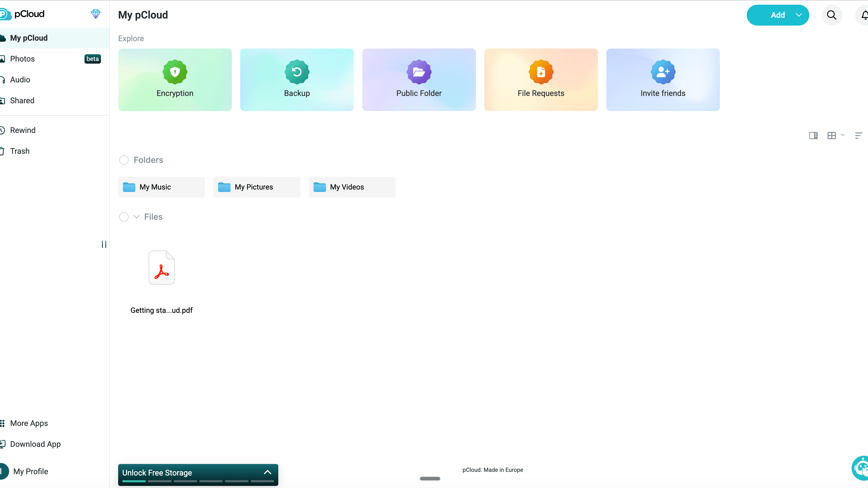Select all files with the Files radio
The width and height of the screenshot is (868, 488).
pos(124,217)
